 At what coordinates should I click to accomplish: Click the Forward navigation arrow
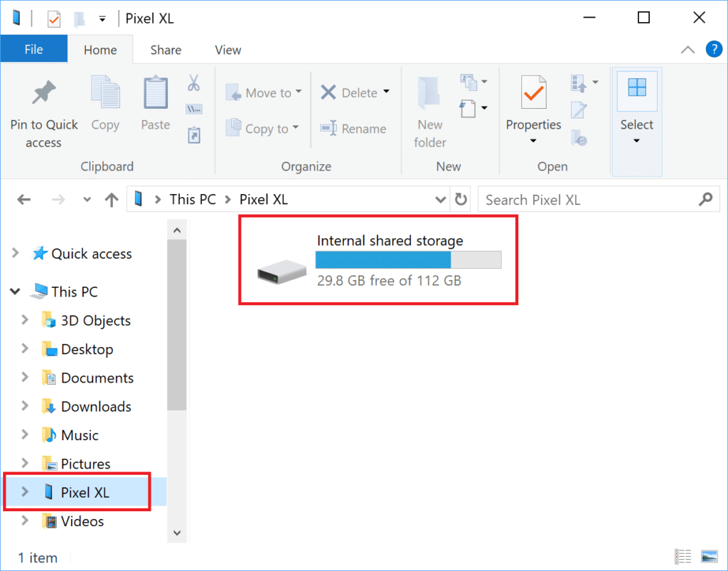point(58,200)
